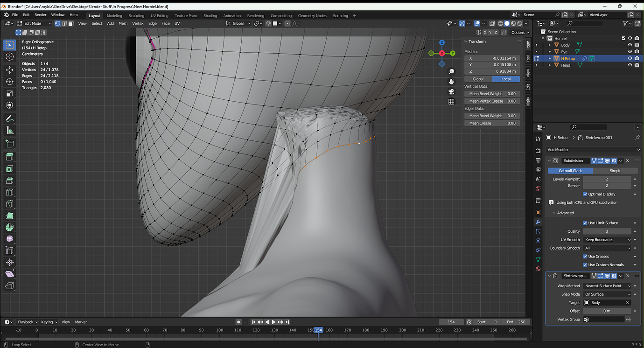The height and width of the screenshot is (348, 644).
Task: Open the Vertex menu in header
Action: [x=138, y=23]
